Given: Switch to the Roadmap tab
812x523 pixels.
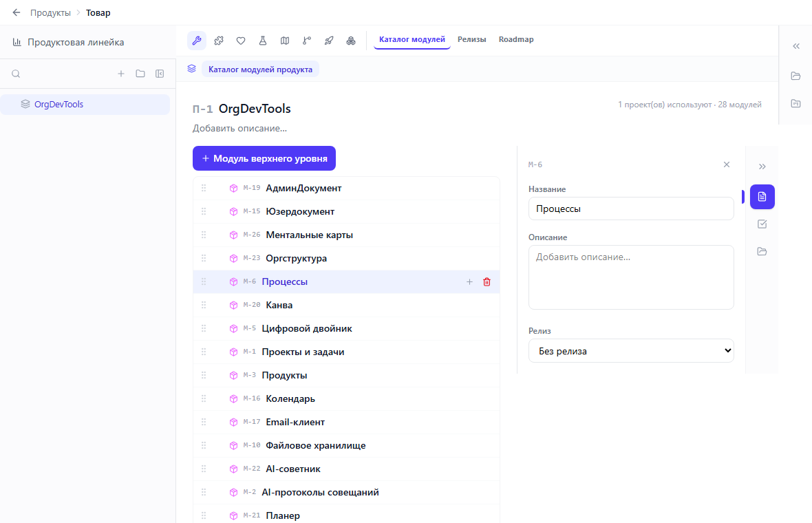Looking at the screenshot, I should coord(516,39).
